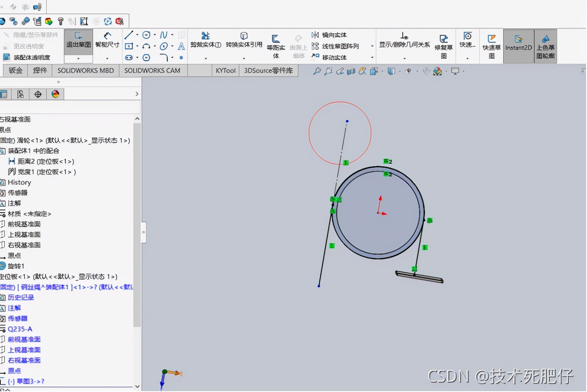
Task: Select the Line sketch tool
Action: click(129, 34)
